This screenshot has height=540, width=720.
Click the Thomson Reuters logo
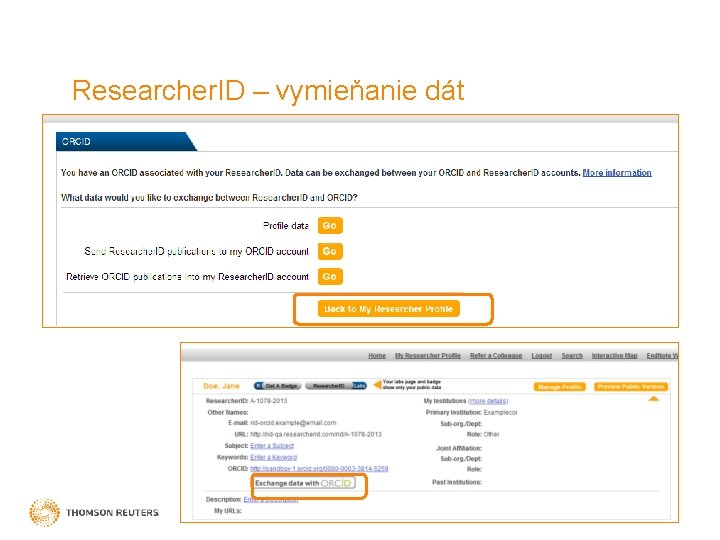pyautogui.click(x=94, y=512)
